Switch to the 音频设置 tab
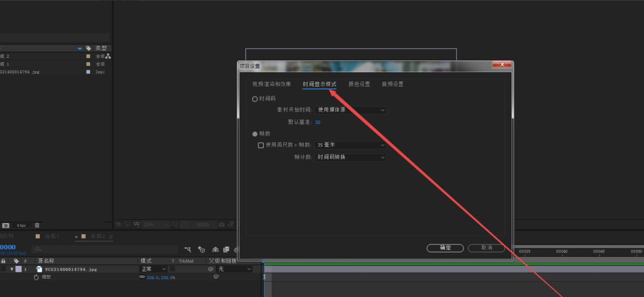 pos(392,84)
